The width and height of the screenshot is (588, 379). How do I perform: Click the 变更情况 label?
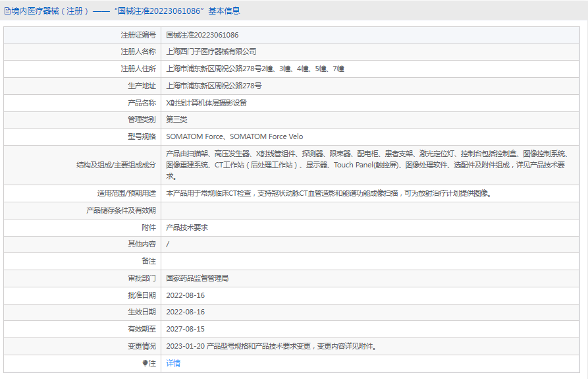(142, 346)
